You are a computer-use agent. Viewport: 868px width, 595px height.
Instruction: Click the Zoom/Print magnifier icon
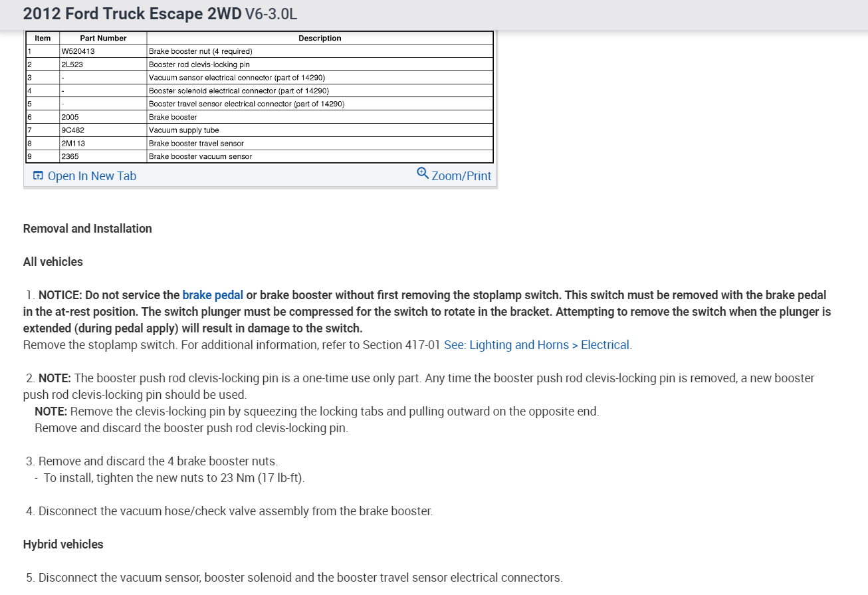423,174
